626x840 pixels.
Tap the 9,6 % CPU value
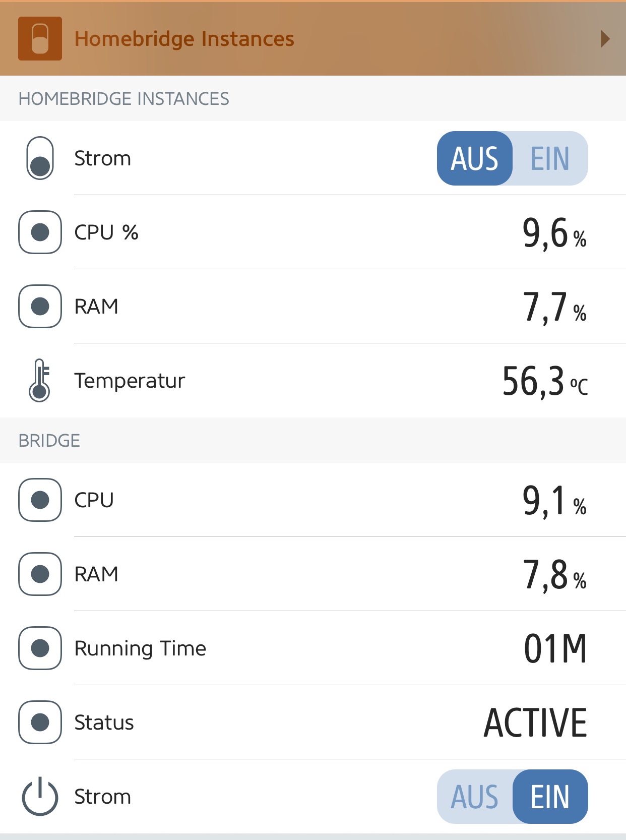(554, 233)
